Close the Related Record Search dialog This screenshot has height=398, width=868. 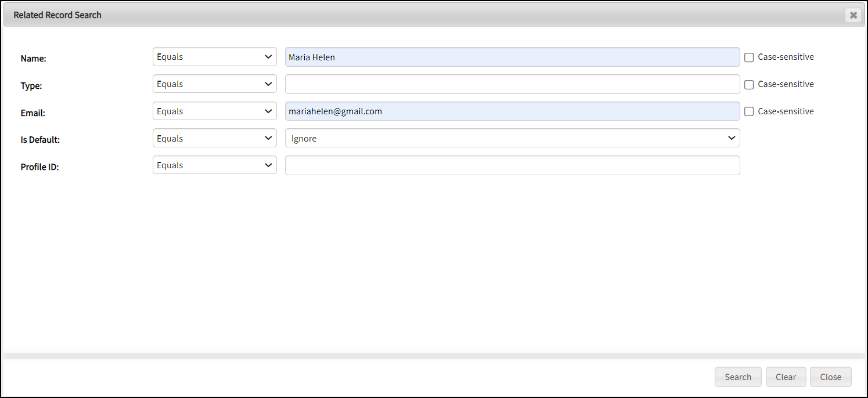(853, 15)
